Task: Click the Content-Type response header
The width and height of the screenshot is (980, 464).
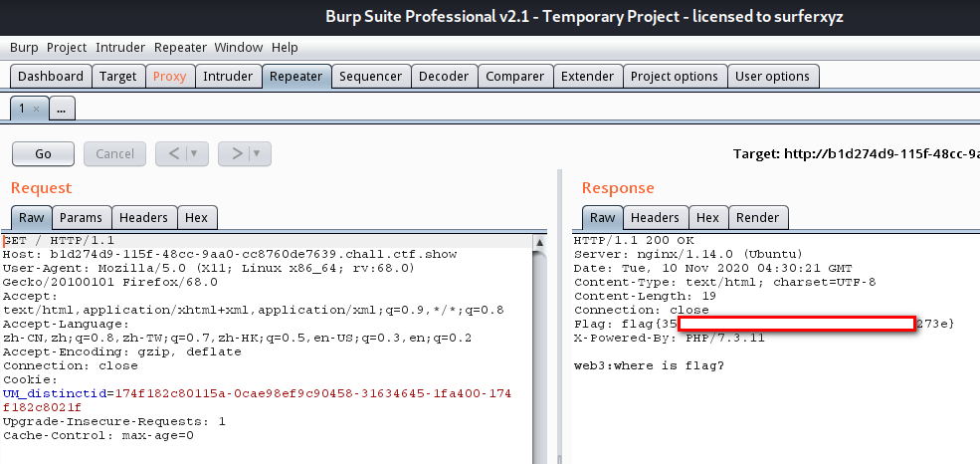Action: tap(725, 282)
